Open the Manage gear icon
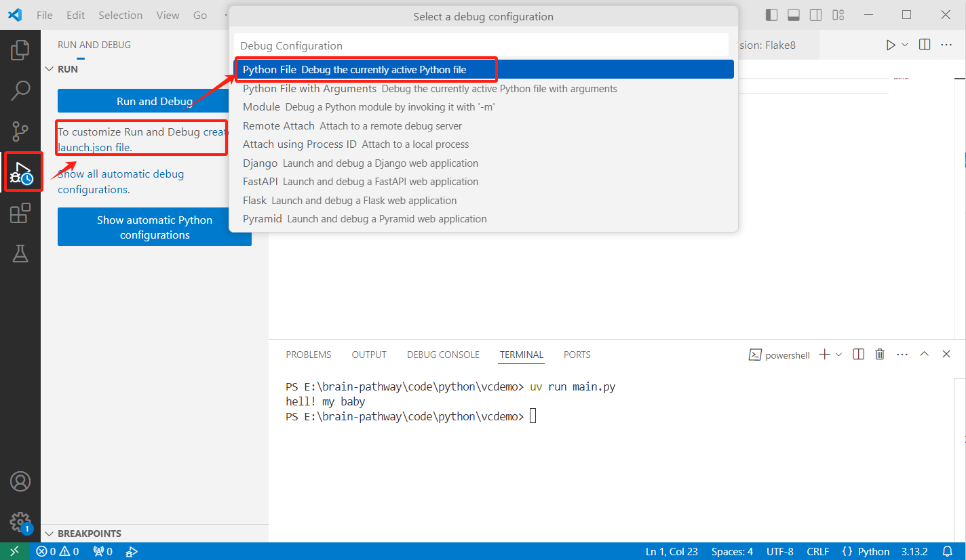 point(20,522)
